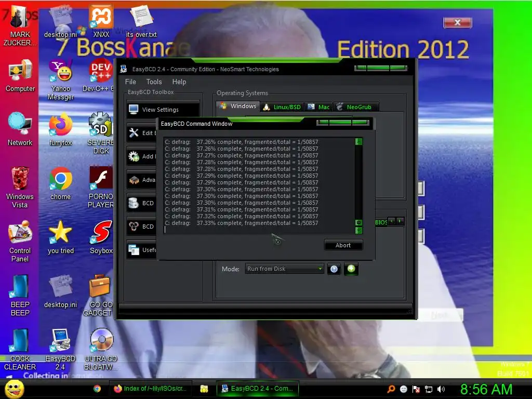Open the Windows Vista recycle bin icon

20,187
